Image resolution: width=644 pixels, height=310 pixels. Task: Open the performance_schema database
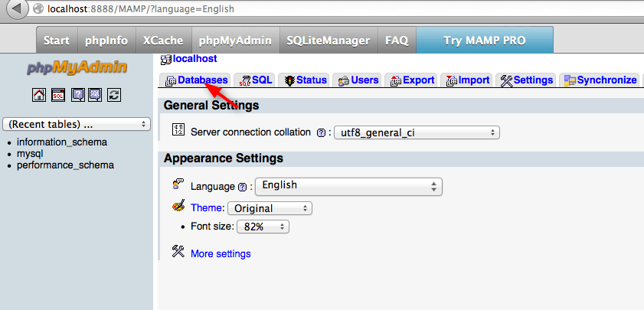(65, 165)
